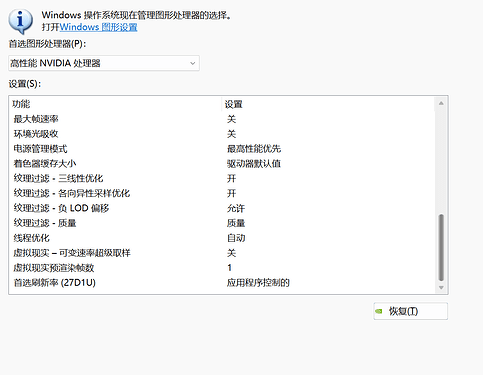Click the 恢复(I) restore button

point(410,311)
